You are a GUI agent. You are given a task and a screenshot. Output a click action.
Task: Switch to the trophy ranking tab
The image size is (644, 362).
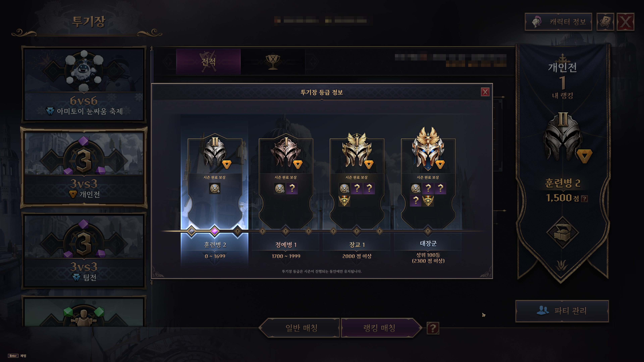pos(273,62)
